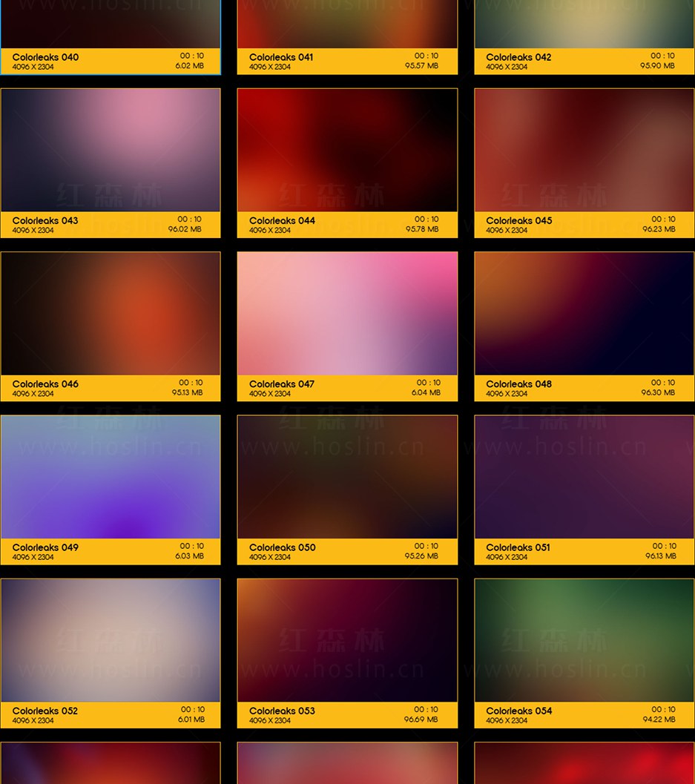Click the duration on Colorleaks 049
The width and height of the screenshot is (695, 784).
(192, 546)
